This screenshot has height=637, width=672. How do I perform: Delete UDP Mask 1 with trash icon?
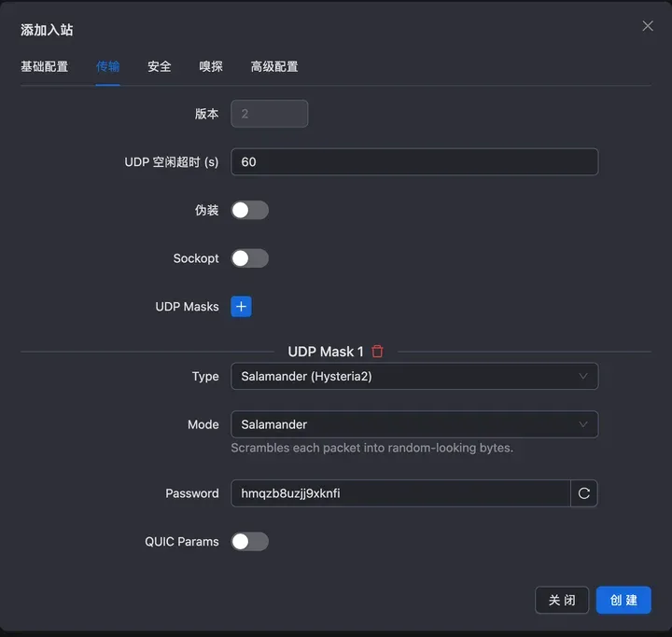pos(377,352)
